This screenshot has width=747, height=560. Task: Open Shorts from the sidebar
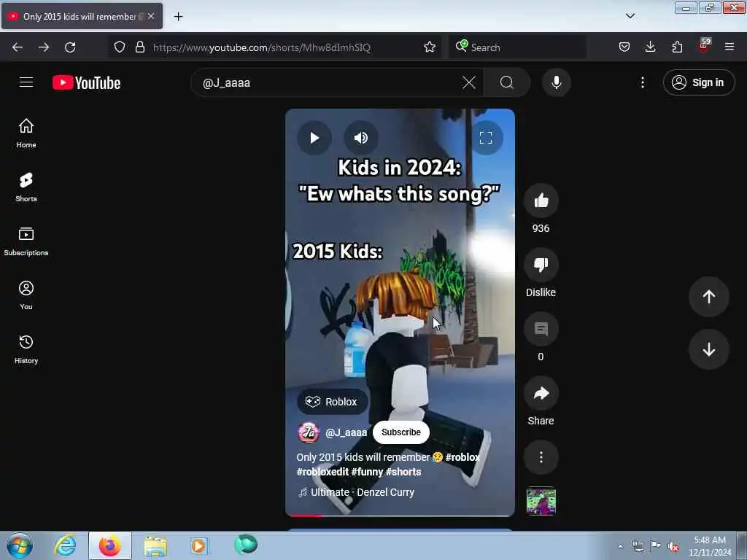26,187
